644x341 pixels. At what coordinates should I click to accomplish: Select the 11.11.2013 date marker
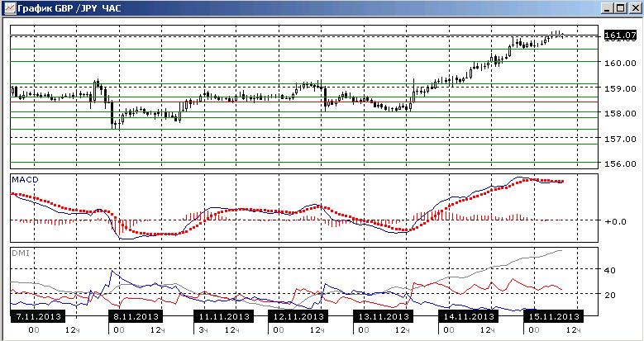click(x=224, y=317)
